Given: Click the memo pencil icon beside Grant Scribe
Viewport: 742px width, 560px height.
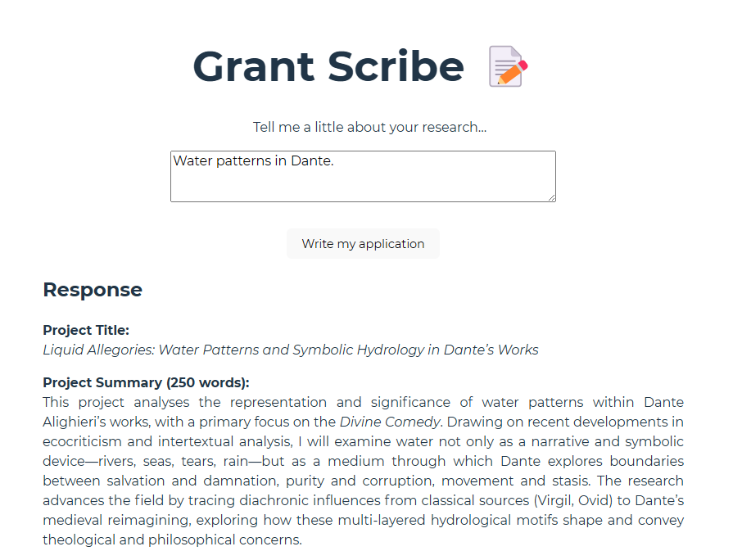Looking at the screenshot, I should 509,66.
